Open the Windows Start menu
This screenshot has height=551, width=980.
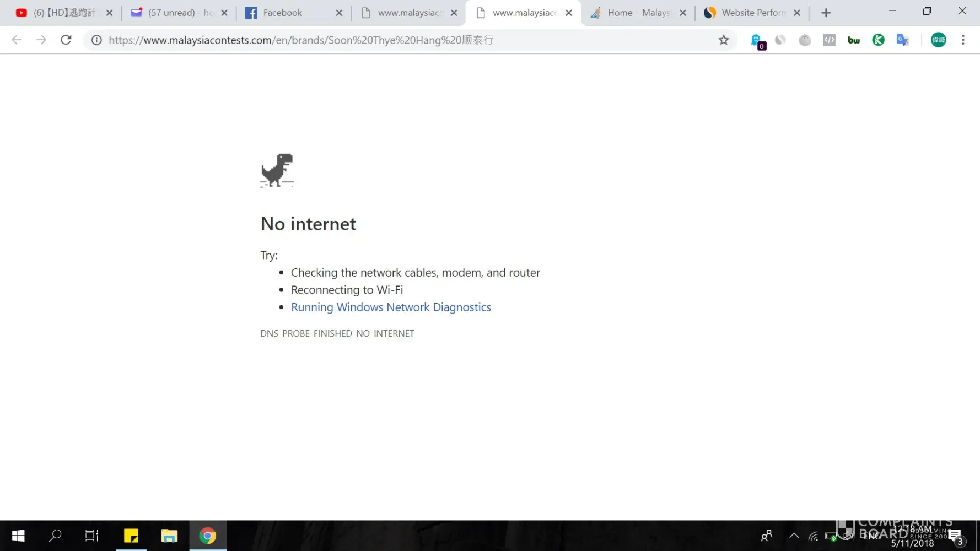click(18, 536)
